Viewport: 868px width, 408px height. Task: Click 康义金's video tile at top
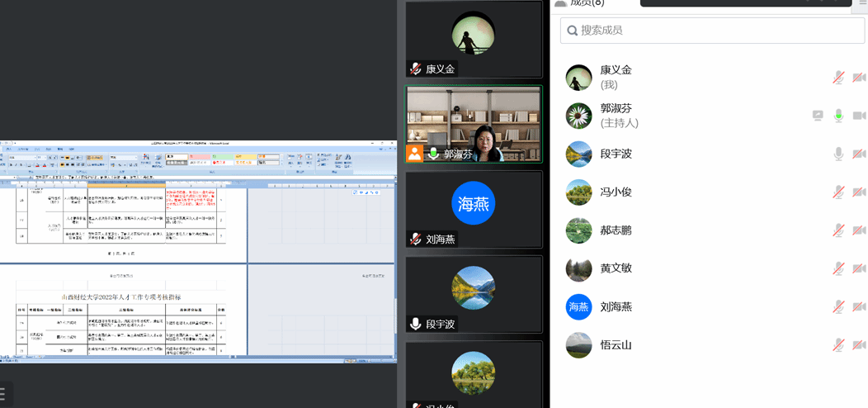474,39
